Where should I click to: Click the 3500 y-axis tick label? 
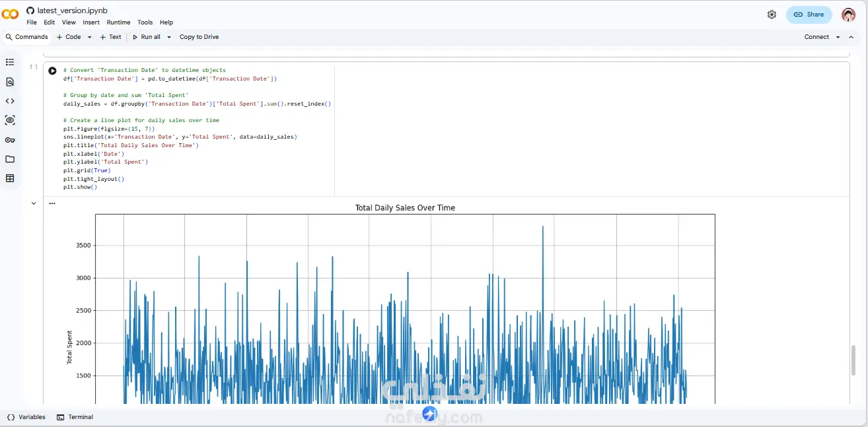(x=83, y=246)
